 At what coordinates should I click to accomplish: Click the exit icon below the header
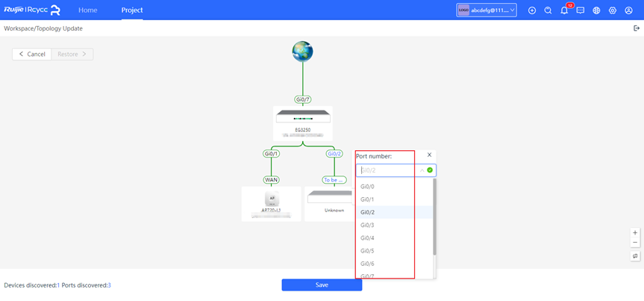(x=637, y=28)
